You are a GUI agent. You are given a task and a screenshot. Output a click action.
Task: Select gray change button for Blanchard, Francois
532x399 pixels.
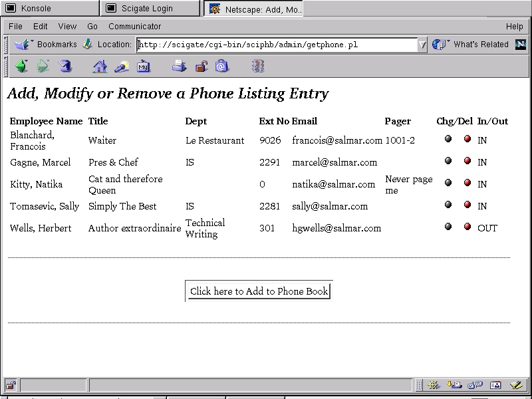tap(448, 139)
